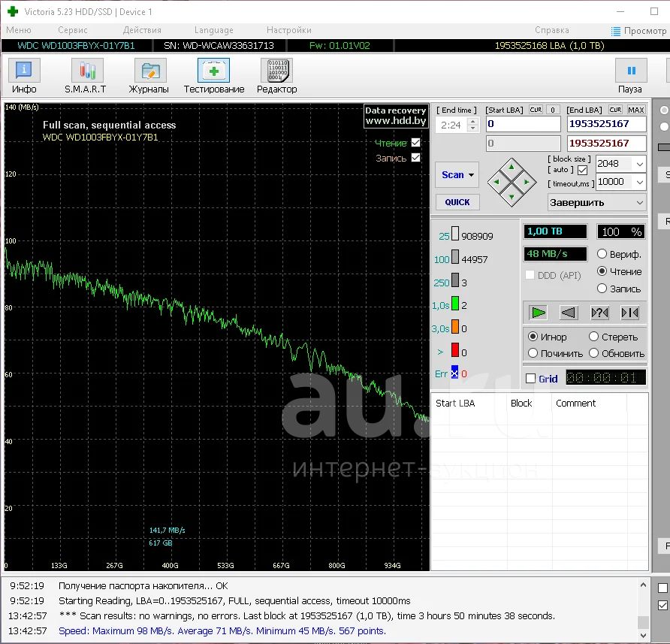Select the Вериф. radio button

click(602, 253)
